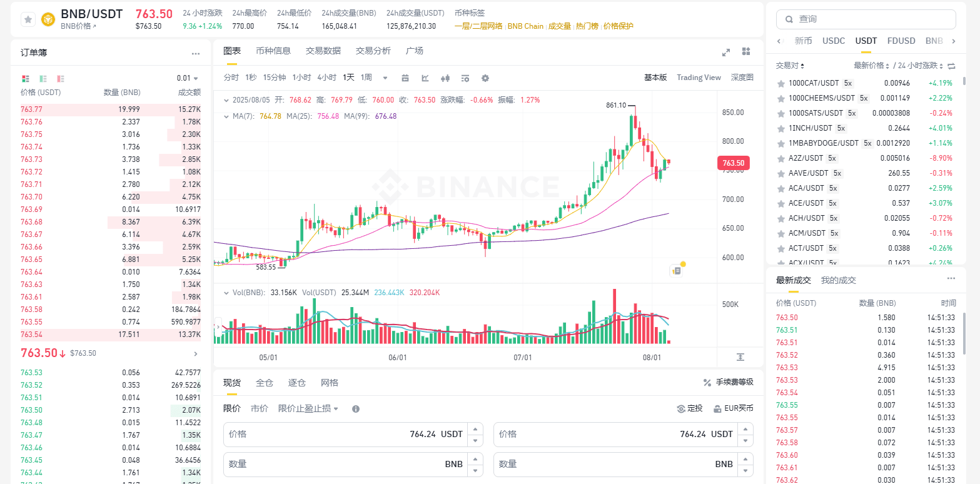This screenshot has width=980, height=484.
Task: Star the AAVE/USDT pair
Action: [780, 173]
